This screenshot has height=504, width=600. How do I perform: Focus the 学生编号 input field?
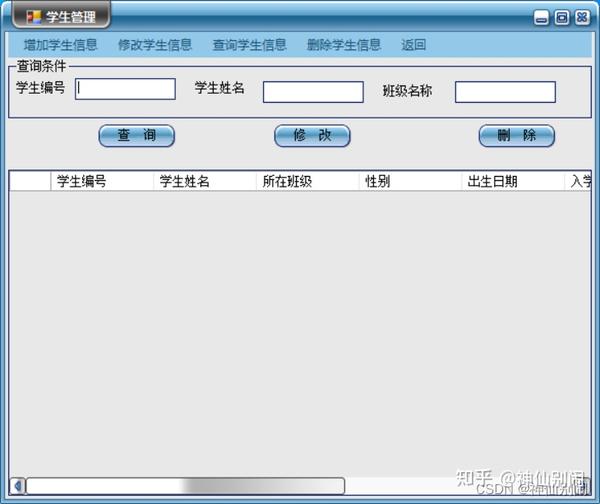coord(126,89)
